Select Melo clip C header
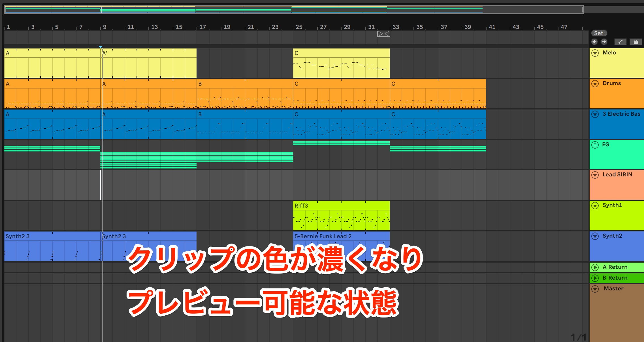Image resolution: width=644 pixels, height=342 pixels. point(341,53)
